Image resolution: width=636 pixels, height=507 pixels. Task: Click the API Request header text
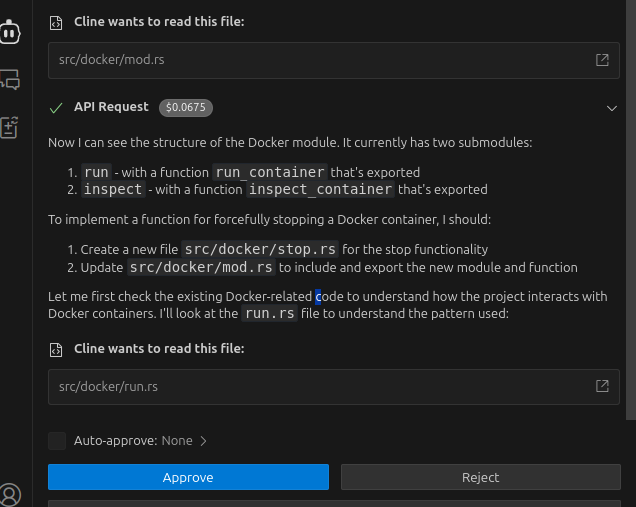[x=111, y=107]
